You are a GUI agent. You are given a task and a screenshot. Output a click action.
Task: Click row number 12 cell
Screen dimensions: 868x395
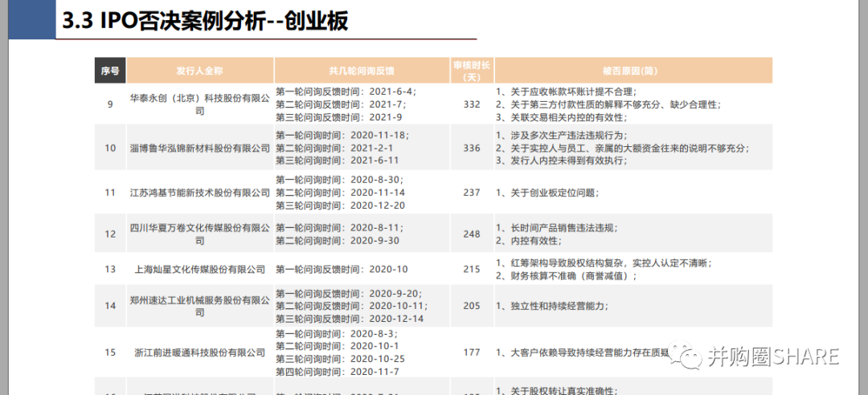(110, 234)
